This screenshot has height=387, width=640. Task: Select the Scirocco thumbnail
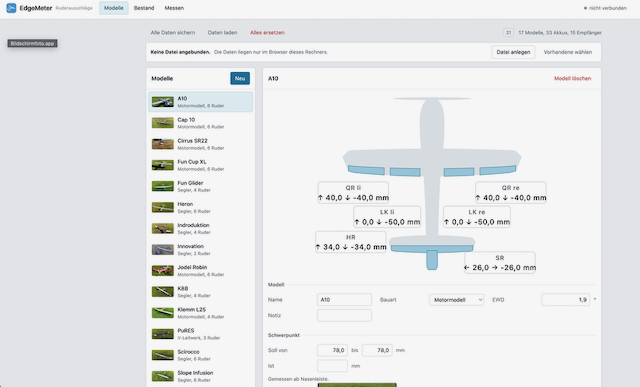coord(162,355)
